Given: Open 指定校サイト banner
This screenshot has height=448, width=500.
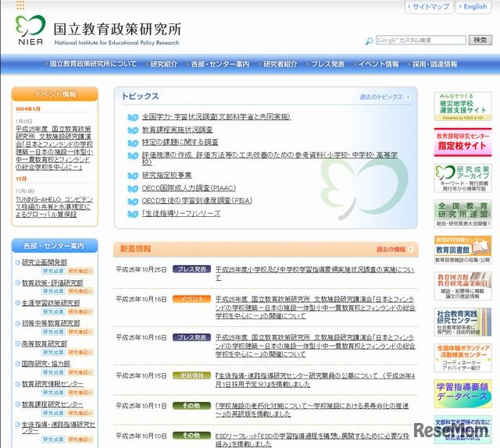Looking at the screenshot, I should pyautogui.click(x=462, y=142).
